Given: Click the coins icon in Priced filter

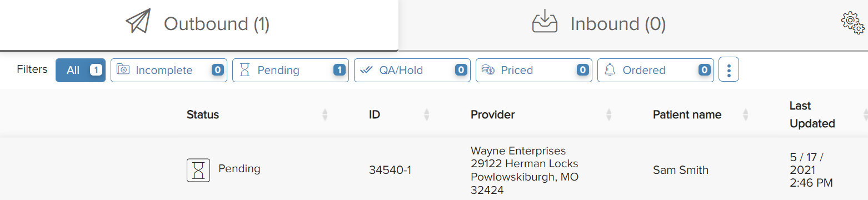Looking at the screenshot, I should point(488,70).
